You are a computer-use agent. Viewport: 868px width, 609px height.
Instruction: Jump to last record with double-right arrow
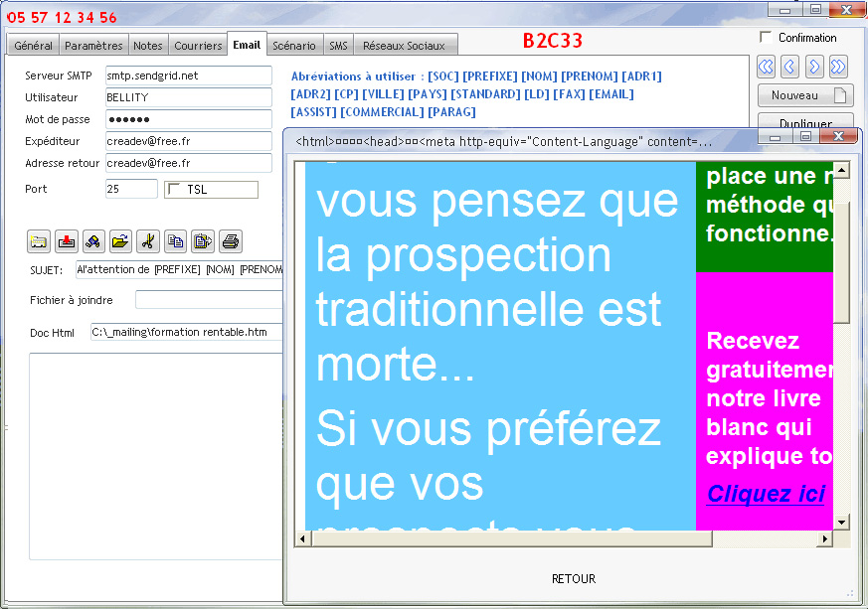point(838,67)
